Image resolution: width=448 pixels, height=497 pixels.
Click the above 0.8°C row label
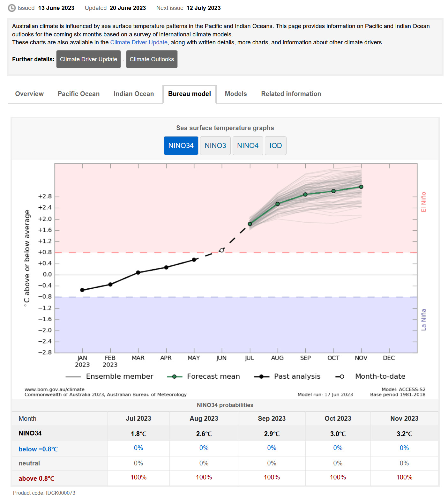tap(36, 478)
